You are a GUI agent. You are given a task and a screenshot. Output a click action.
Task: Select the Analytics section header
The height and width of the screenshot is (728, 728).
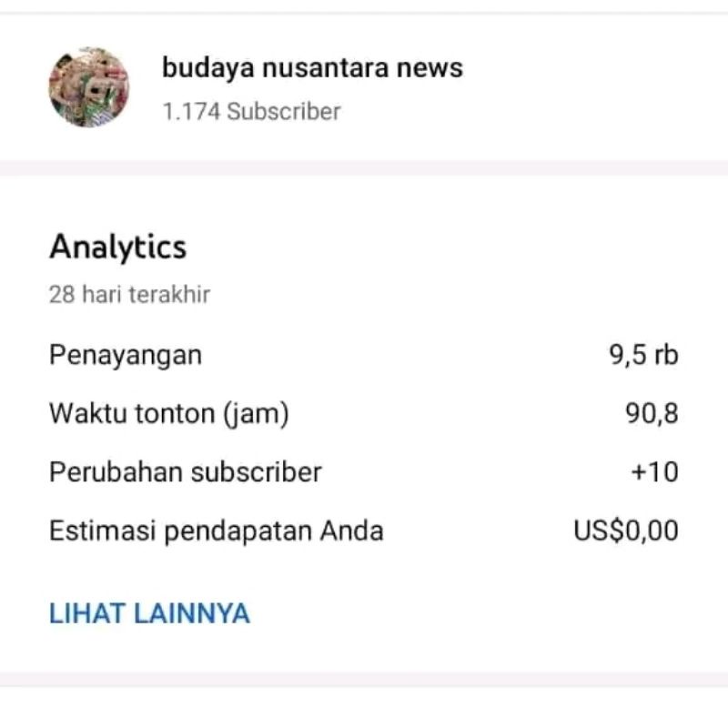coord(118,246)
